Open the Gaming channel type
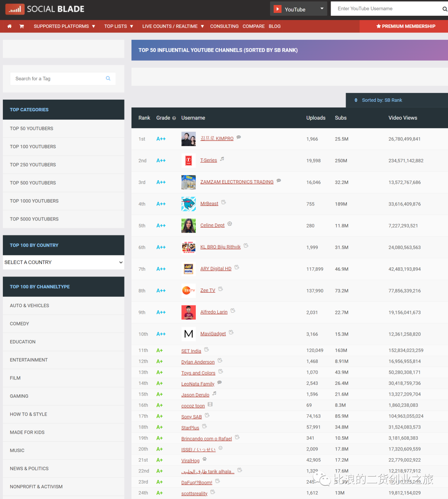Screen dimensions: 448x499 pos(63,396)
